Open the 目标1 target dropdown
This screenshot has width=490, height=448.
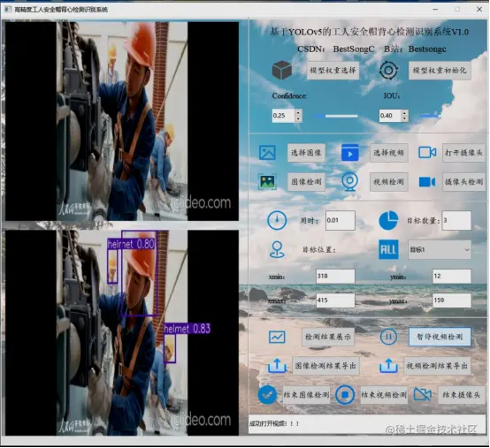pyautogui.click(x=439, y=250)
